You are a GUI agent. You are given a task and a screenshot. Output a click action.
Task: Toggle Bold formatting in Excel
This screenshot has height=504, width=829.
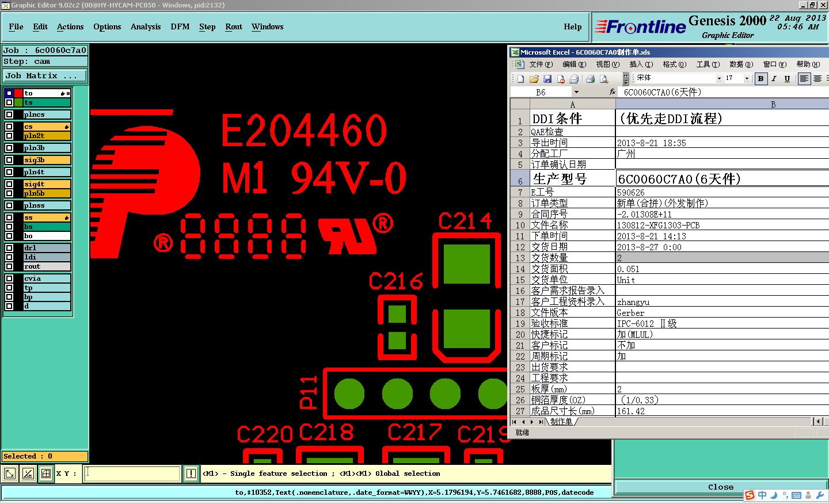(761, 79)
